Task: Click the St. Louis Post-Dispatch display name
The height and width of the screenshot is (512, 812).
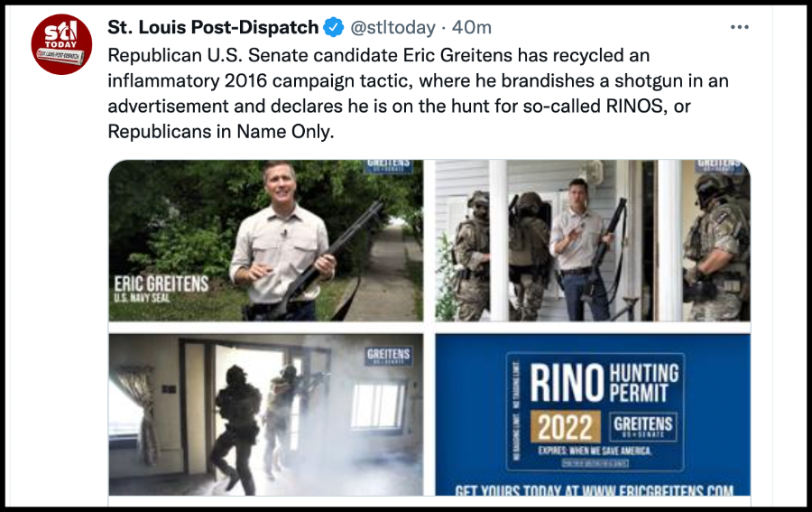Action: 213,27
